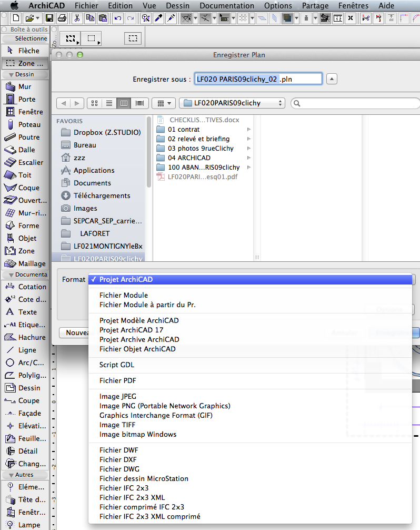
Task: Open Dropbox (Z.STUDIO) in favorites sidebar
Action: coord(107,132)
